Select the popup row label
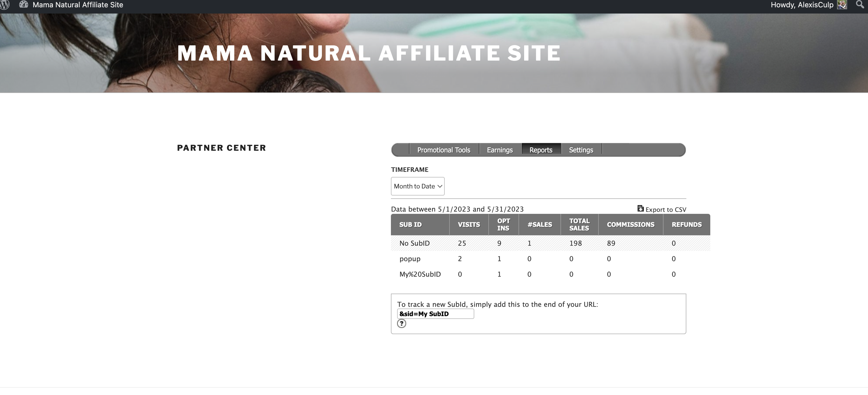868x395 pixels. (410, 259)
